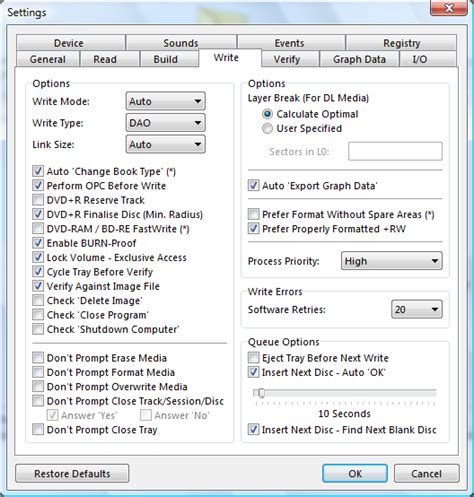Enable Don't Prompt Close Track/Session/Disc

[38, 401]
